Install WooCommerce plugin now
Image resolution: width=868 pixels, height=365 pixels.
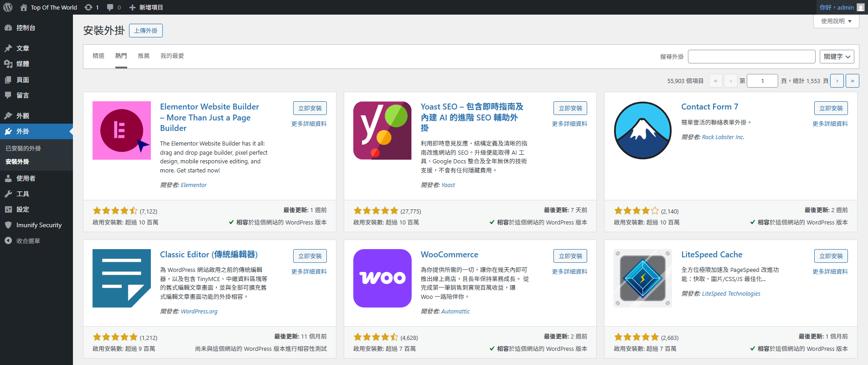tap(570, 256)
